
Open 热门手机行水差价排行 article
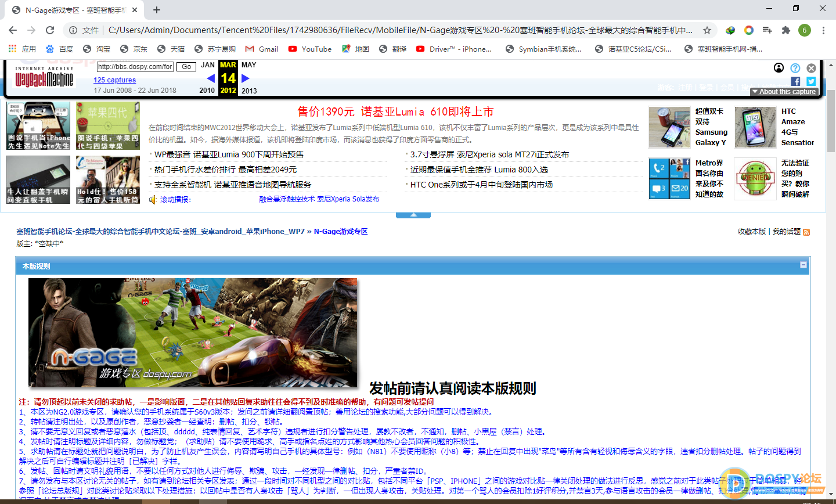click(225, 170)
